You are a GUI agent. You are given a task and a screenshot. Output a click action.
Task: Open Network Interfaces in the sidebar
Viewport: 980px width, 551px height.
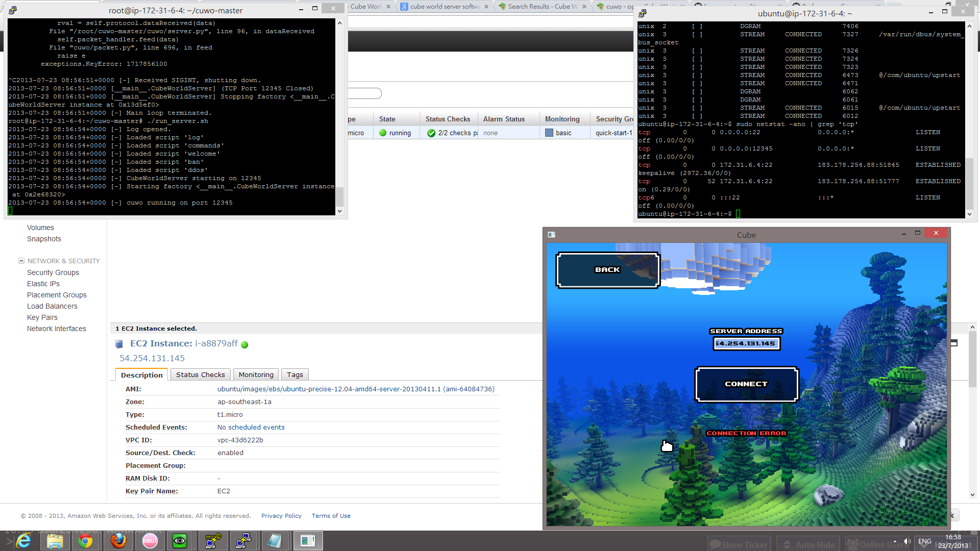click(57, 329)
